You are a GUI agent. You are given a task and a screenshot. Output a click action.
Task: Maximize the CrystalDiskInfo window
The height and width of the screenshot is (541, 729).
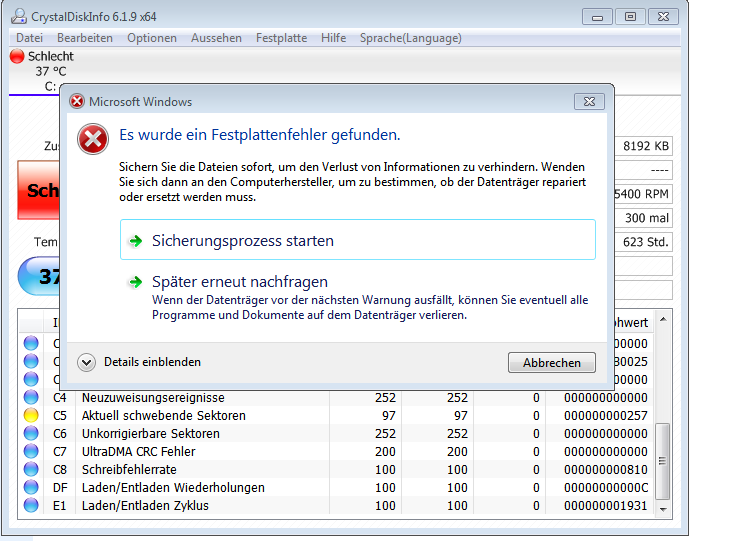630,17
